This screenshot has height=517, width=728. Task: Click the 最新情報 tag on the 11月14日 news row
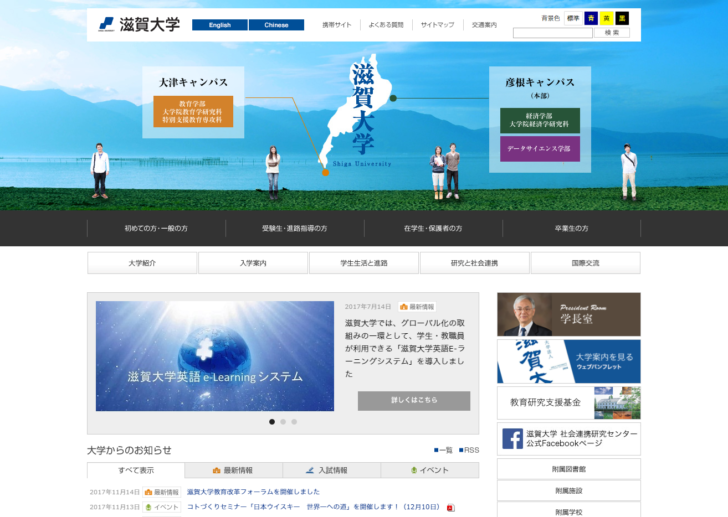point(162,492)
